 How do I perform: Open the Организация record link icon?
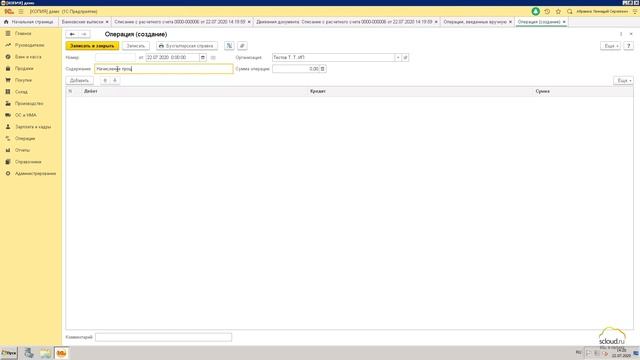405,58
